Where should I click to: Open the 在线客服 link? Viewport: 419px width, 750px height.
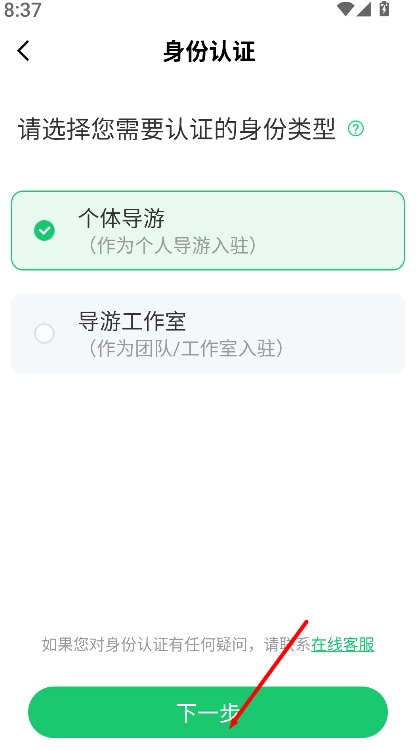pos(342,644)
